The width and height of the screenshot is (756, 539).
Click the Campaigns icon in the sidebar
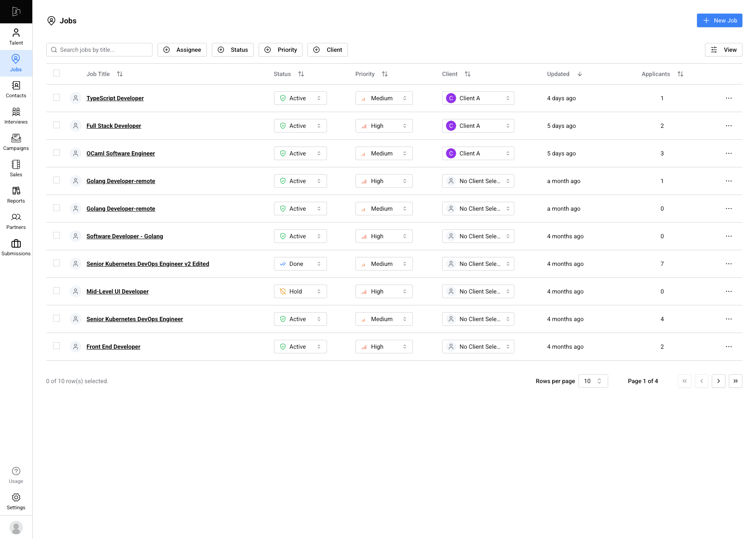(16, 142)
